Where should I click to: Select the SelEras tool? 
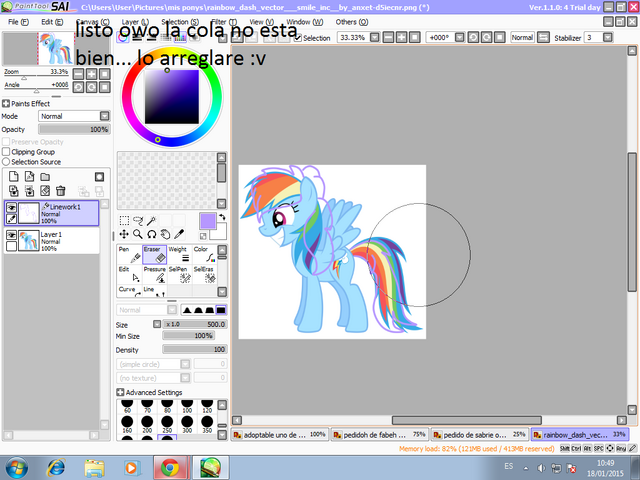pyautogui.click(x=204, y=275)
